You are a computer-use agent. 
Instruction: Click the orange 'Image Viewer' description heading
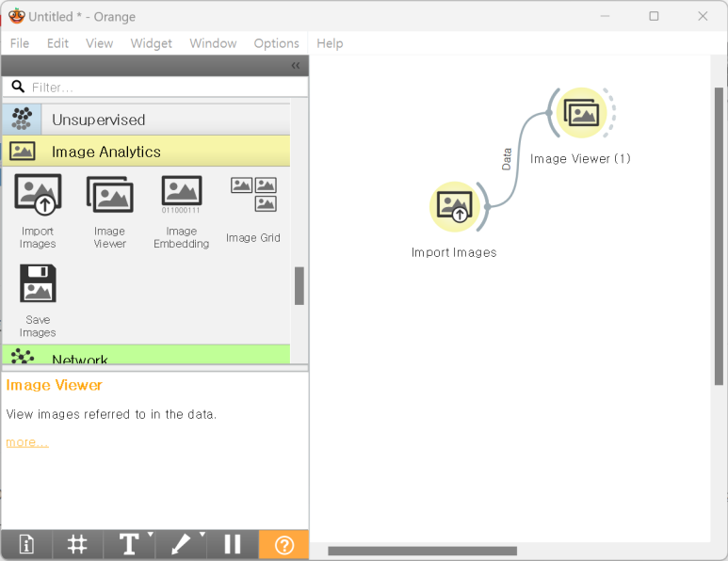[x=54, y=385]
